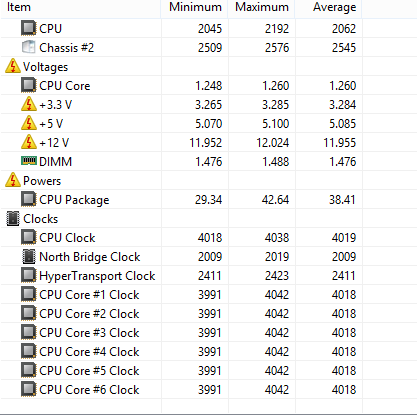
Task: Click HyperTransport Clock maximum 2423
Action: click(277, 275)
